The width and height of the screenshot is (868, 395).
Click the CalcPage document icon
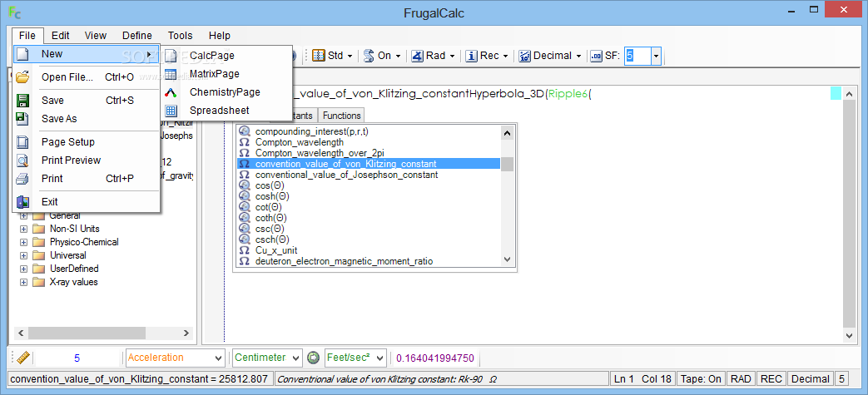[x=171, y=56]
